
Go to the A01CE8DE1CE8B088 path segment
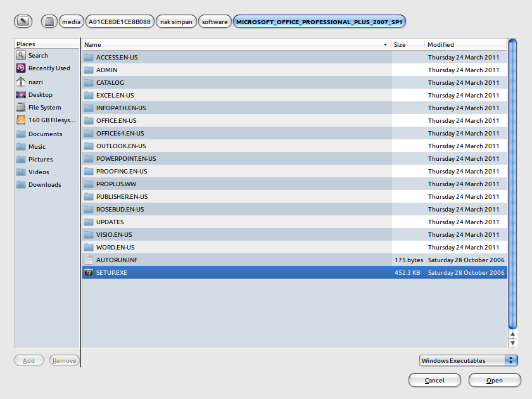pos(120,22)
